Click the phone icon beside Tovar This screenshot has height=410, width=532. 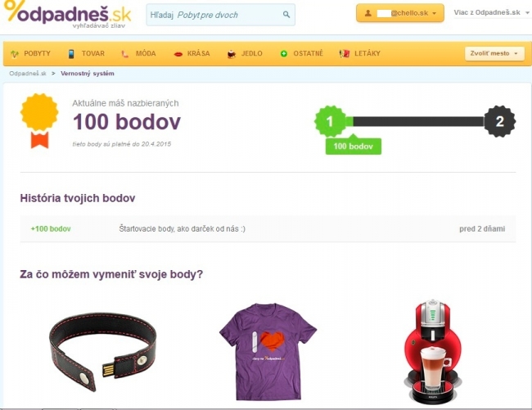click(71, 53)
